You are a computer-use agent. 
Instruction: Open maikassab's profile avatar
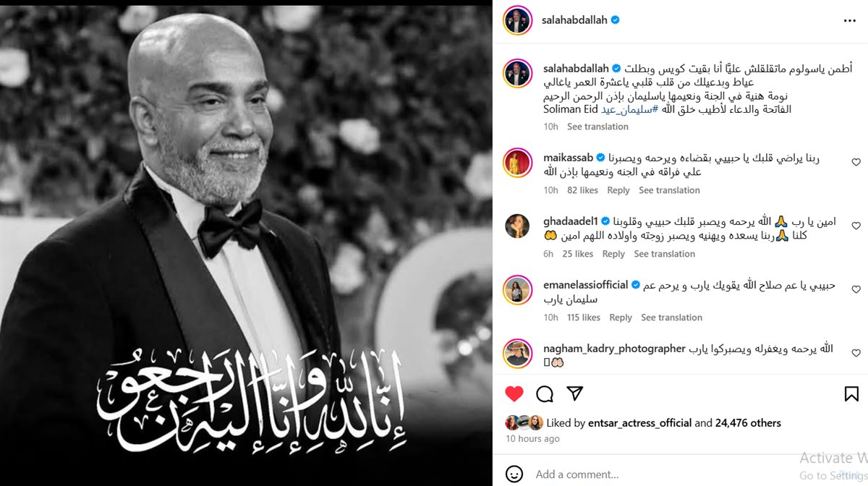tap(518, 163)
